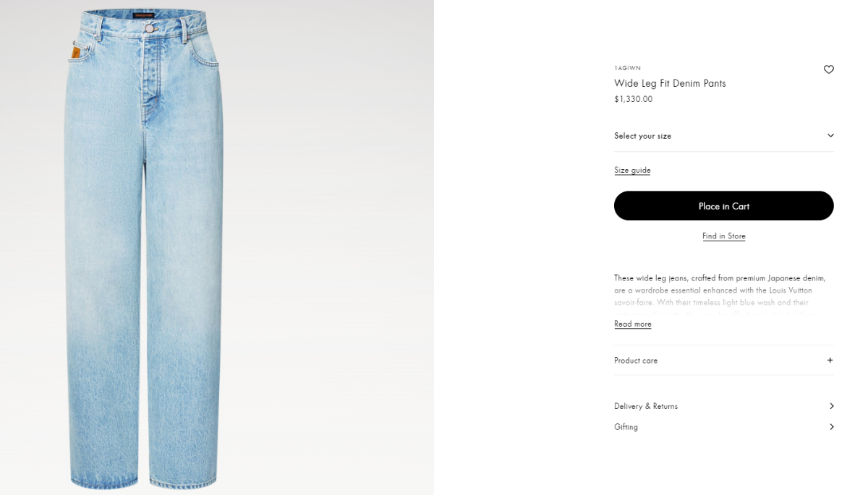
Task: Open the Select your size dropdown
Action: click(x=723, y=136)
